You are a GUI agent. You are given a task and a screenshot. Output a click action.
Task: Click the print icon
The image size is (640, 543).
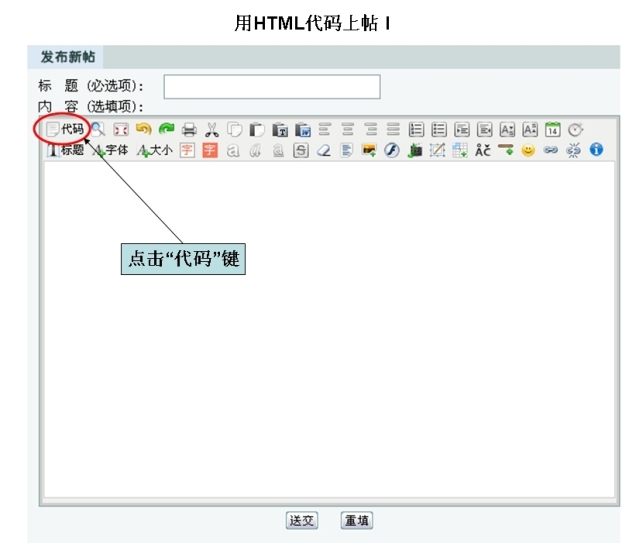188,129
